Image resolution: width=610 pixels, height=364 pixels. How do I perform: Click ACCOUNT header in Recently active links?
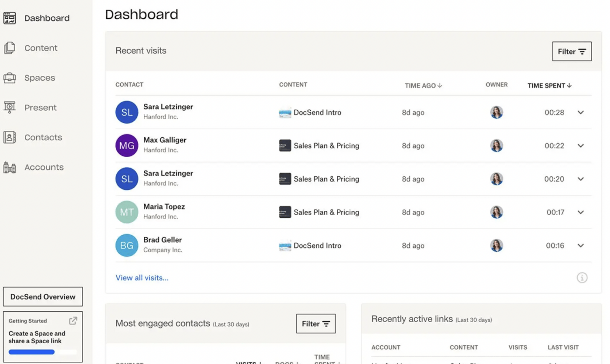pyautogui.click(x=386, y=347)
